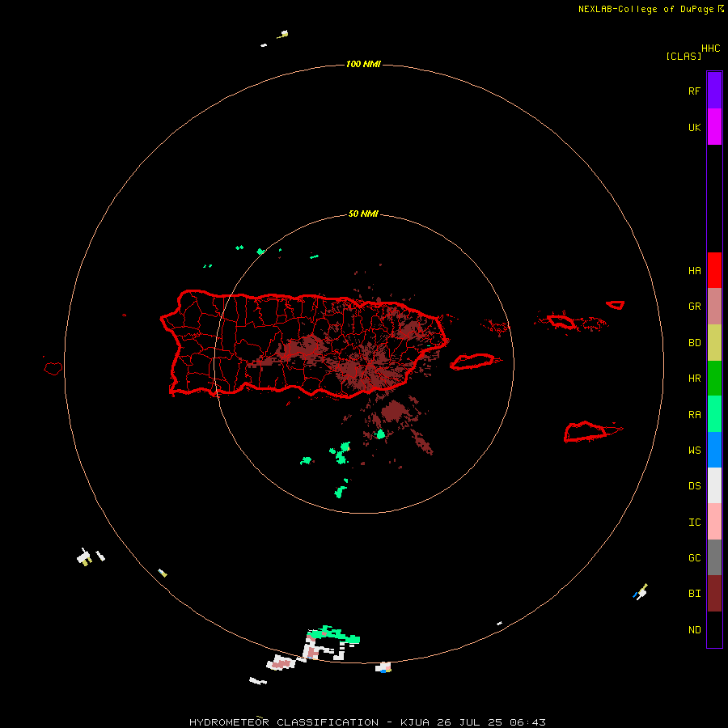
Task: Click the WS blue legend swatch
Action: click(x=714, y=450)
